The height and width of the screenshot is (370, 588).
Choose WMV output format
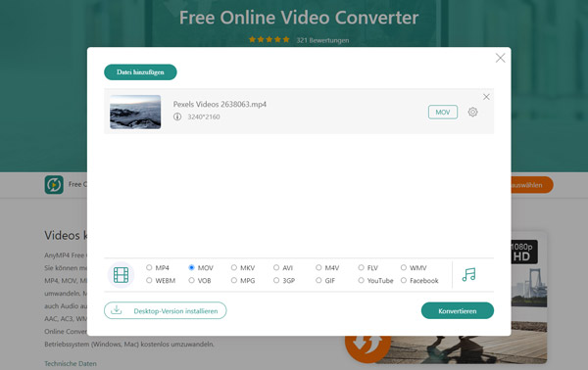pyautogui.click(x=404, y=267)
